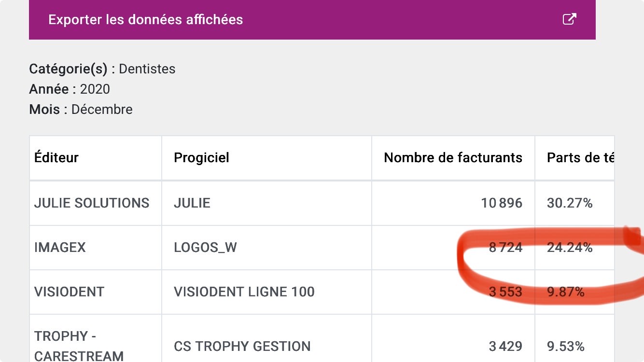Select the VISIODENT editor cell

point(69,292)
